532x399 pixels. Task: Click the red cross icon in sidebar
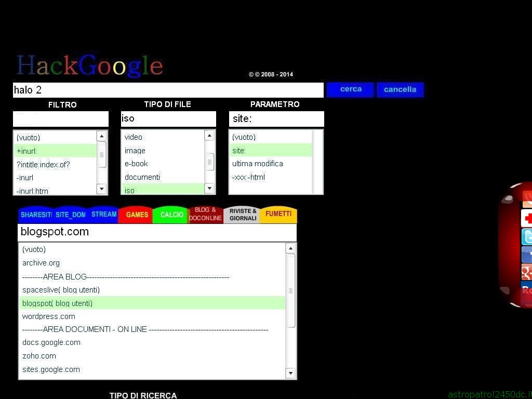pos(527,218)
